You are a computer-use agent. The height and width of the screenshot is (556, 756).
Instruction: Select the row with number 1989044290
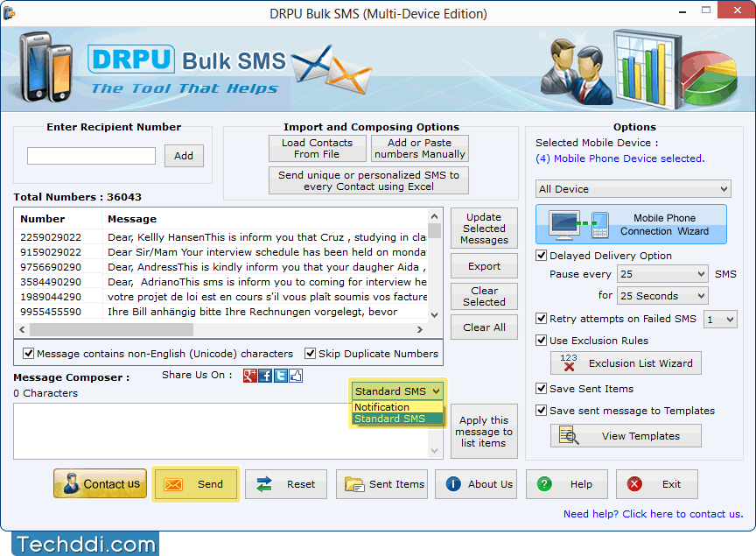click(x=220, y=297)
